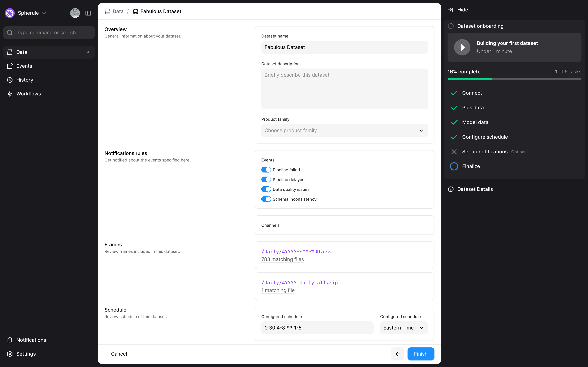Play the Building your first dataset video
Viewport: 588px width, 367px height.
pyautogui.click(x=462, y=47)
